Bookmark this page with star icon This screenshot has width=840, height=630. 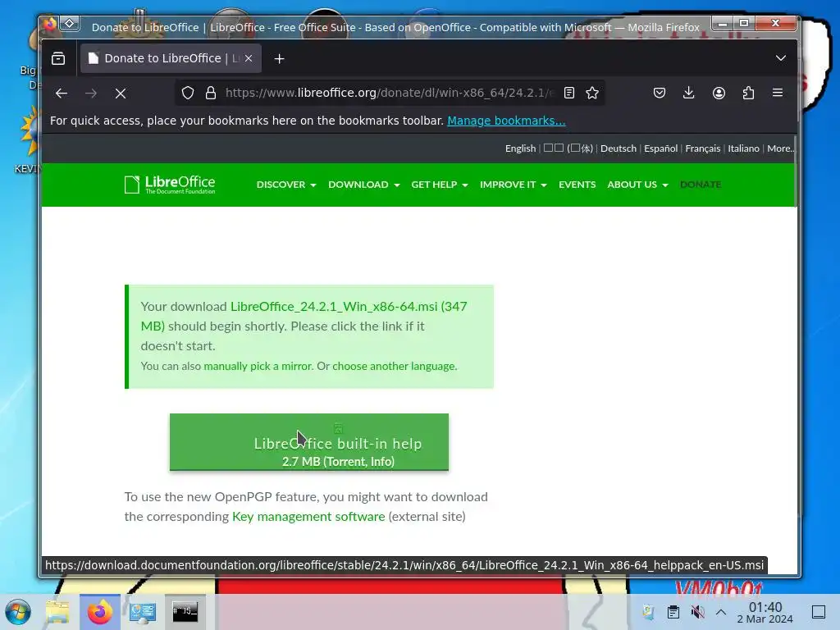592,93
